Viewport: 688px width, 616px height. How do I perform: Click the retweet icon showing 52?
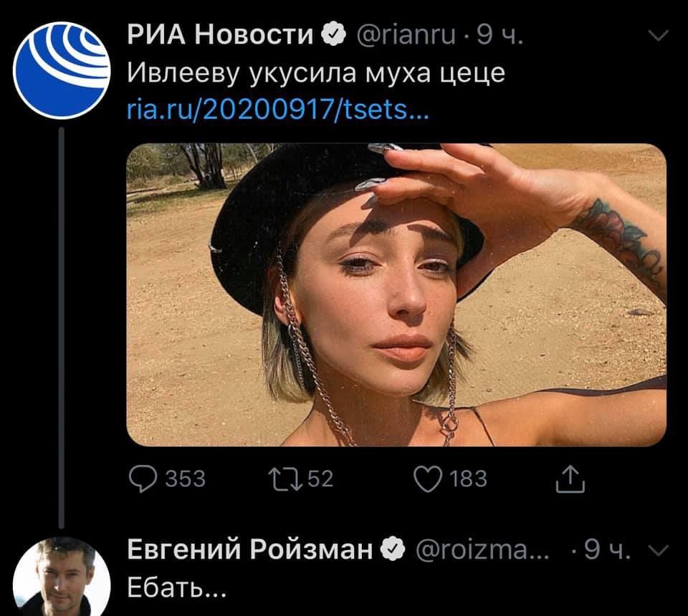coord(286,478)
